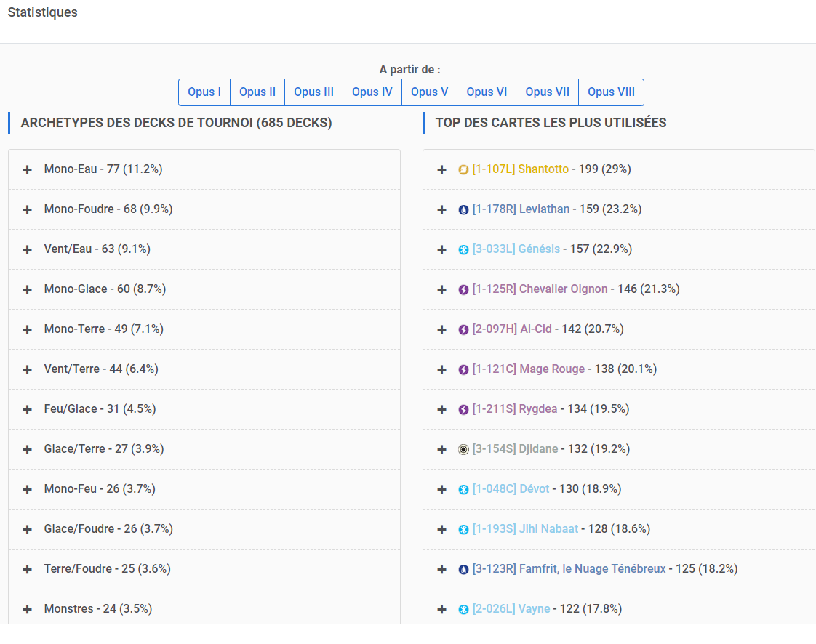This screenshot has height=644, width=816.
Task: Click the dark element icon beside Djidane
Action: coord(463,449)
